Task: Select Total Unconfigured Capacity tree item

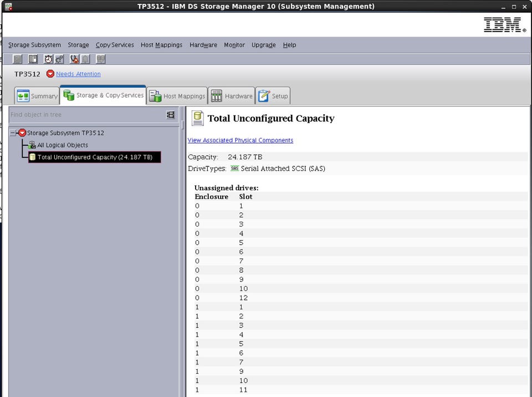Action: 95,157
